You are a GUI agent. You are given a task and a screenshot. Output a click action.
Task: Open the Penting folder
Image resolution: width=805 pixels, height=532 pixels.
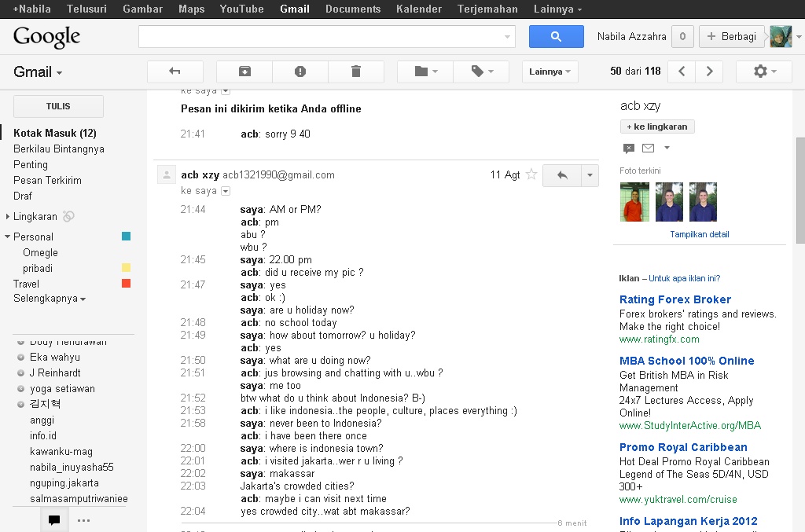click(x=31, y=165)
